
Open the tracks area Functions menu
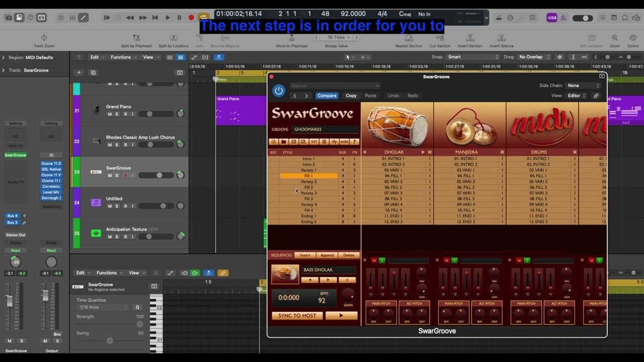click(123, 57)
